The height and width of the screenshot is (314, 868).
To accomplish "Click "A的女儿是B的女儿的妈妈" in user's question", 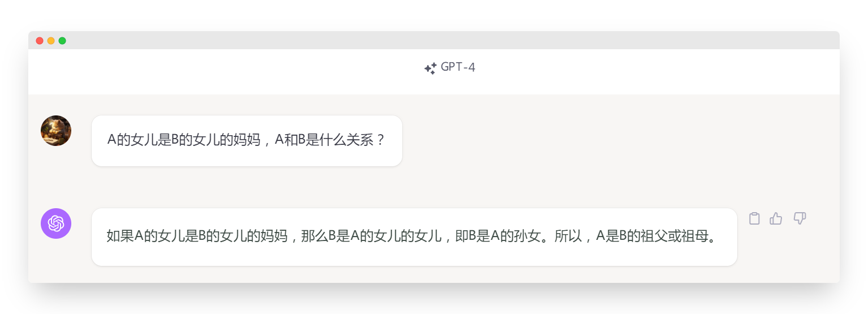I will click(184, 140).
